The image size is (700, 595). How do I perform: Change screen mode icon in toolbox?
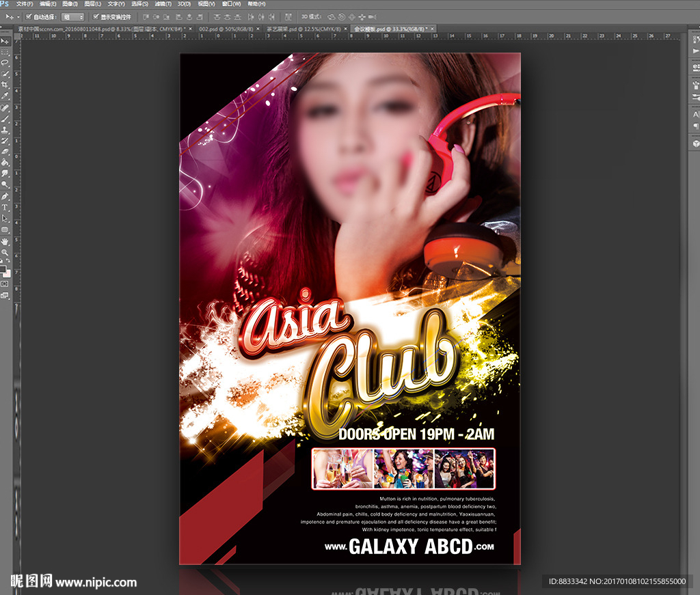click(x=5, y=295)
